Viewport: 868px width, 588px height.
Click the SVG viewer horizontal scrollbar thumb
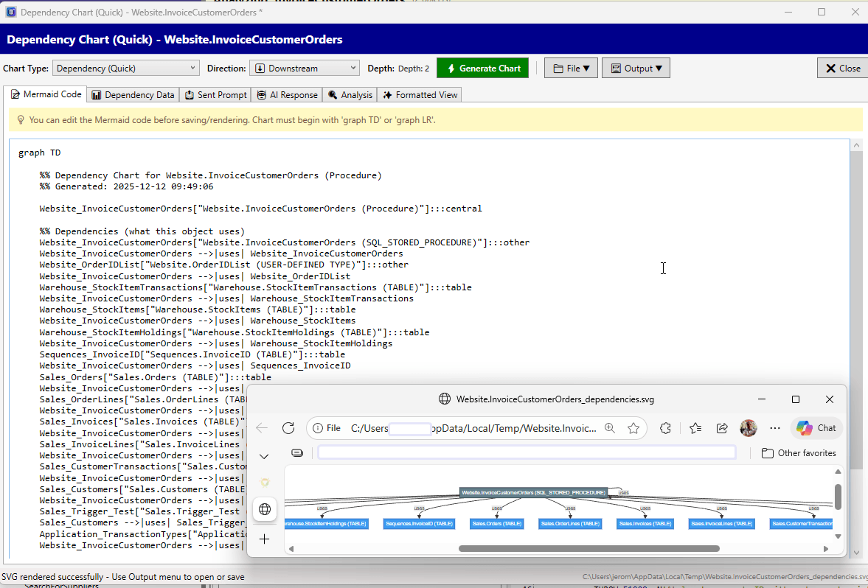[x=588, y=548]
